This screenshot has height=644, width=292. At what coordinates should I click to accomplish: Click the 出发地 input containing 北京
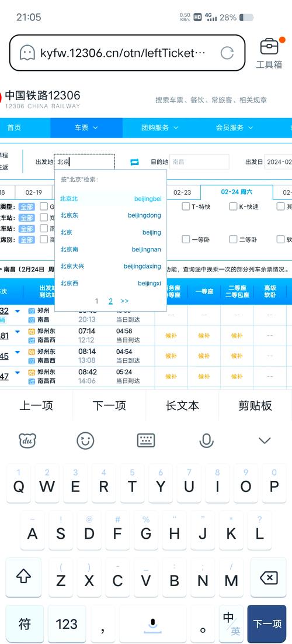click(x=85, y=162)
